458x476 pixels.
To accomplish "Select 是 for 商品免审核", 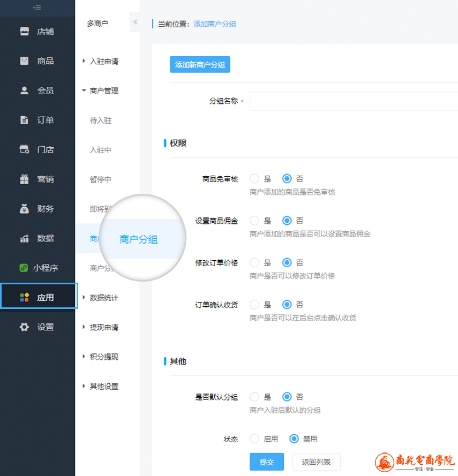I will [254, 179].
